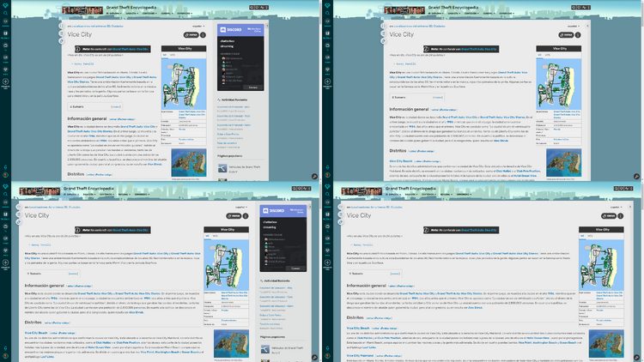Open the wiki header more-options dots, top-right screenshot

click(x=589, y=8)
